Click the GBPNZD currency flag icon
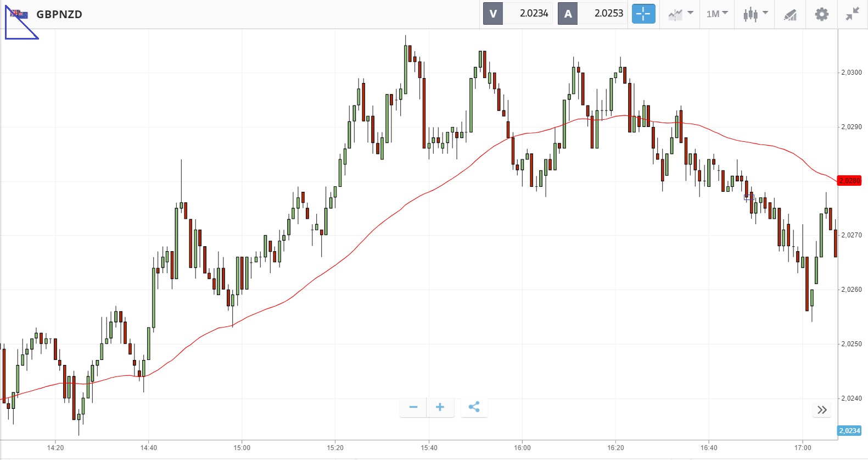The image size is (868, 460). click(x=19, y=14)
